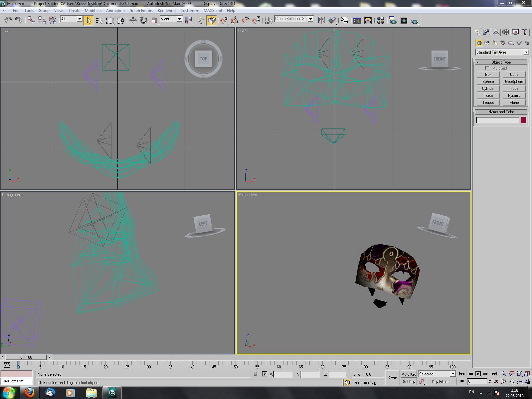The image size is (532, 399).
Task: Select the Select and Move tool
Action: (x=133, y=21)
